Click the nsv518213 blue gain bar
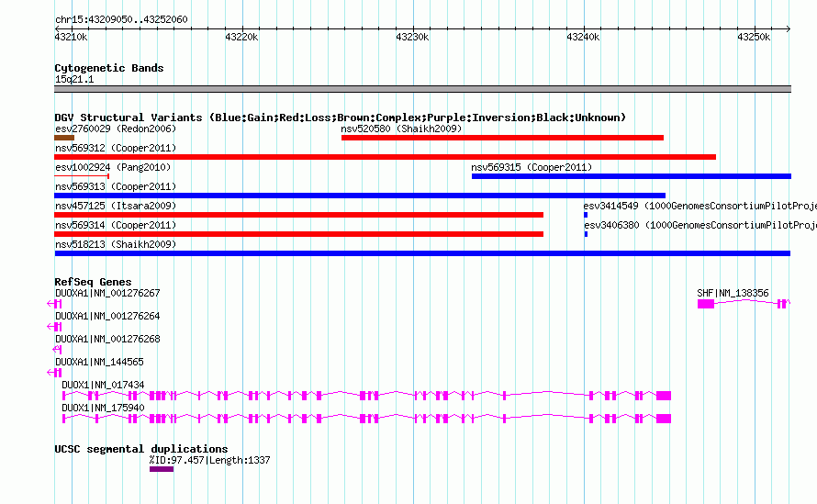817x504 pixels. point(422,253)
